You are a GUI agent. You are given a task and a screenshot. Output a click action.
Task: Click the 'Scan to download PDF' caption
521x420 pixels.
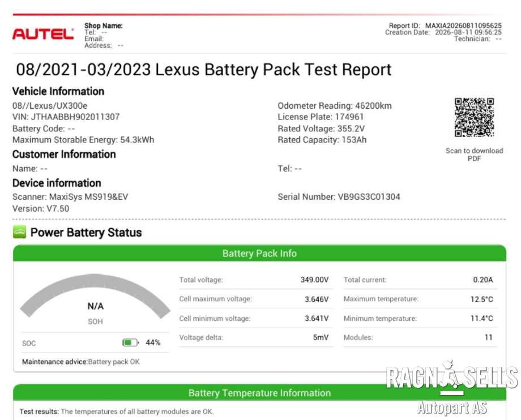click(x=474, y=155)
